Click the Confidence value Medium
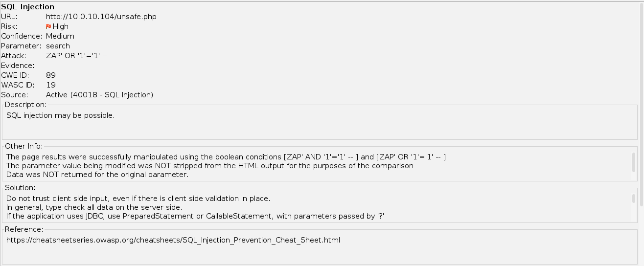 60,36
